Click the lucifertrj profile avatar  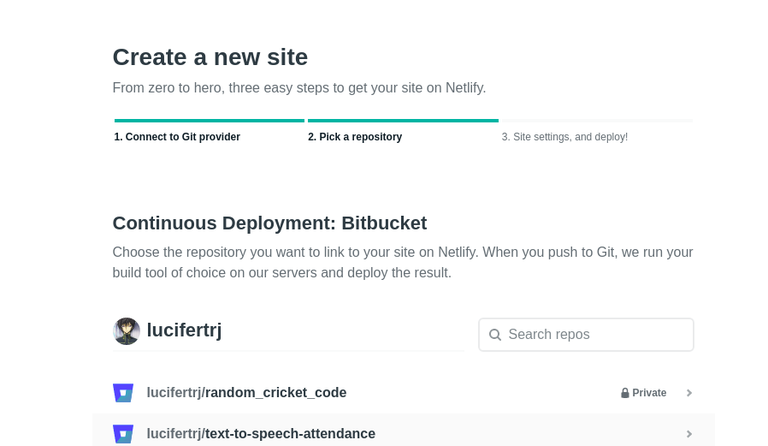point(126,331)
